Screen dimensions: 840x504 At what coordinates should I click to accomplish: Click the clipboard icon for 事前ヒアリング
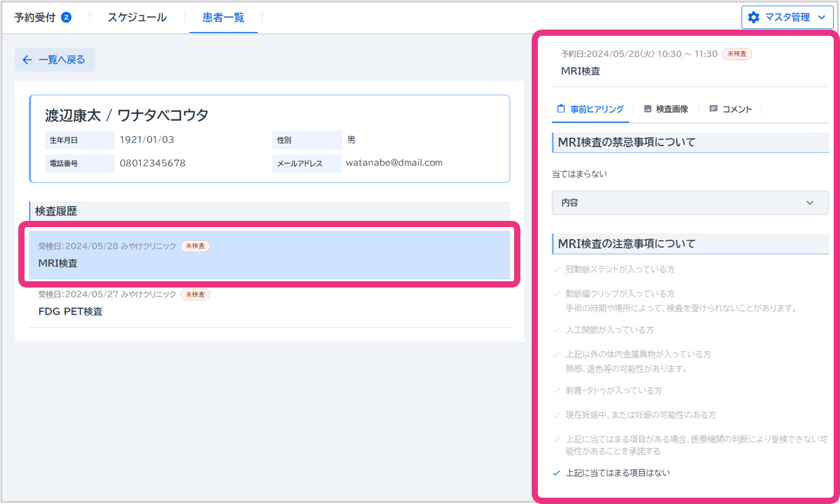[x=561, y=109]
